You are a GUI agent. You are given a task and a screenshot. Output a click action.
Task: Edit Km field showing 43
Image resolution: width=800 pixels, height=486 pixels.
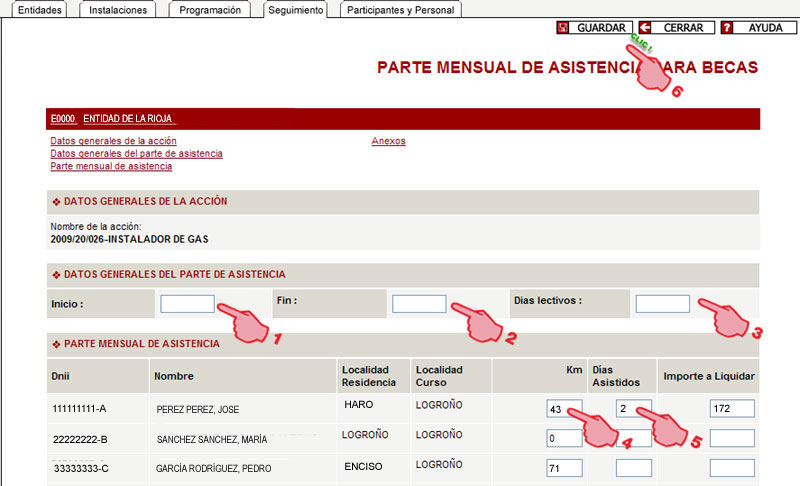click(564, 409)
